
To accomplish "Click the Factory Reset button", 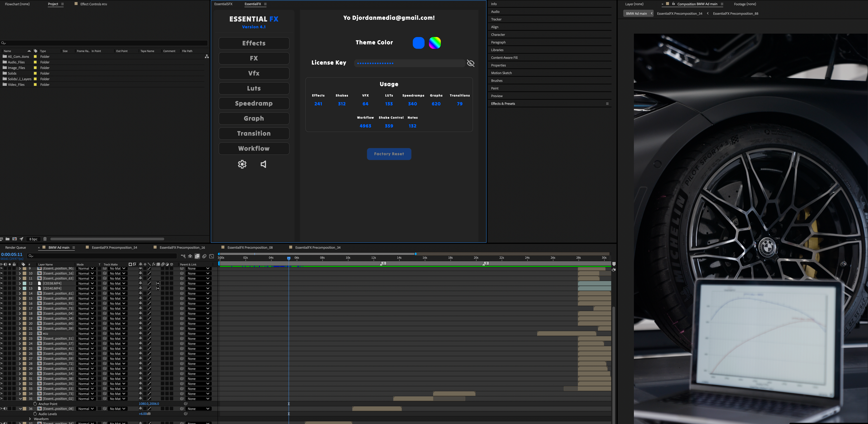I will [x=389, y=154].
